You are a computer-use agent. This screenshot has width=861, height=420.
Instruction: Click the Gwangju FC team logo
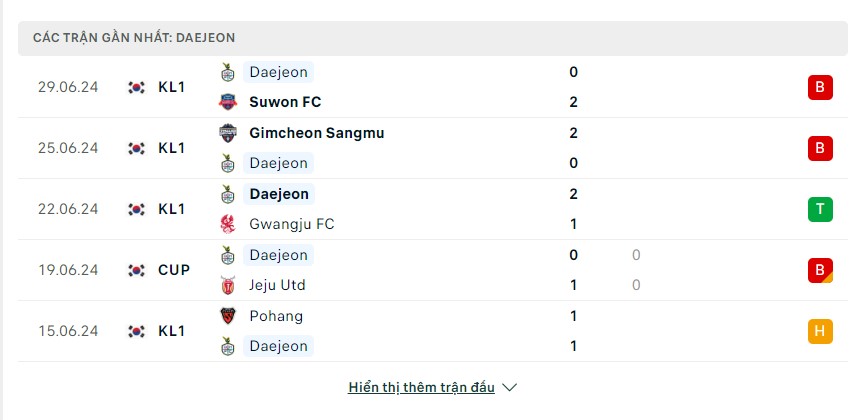[x=228, y=224]
